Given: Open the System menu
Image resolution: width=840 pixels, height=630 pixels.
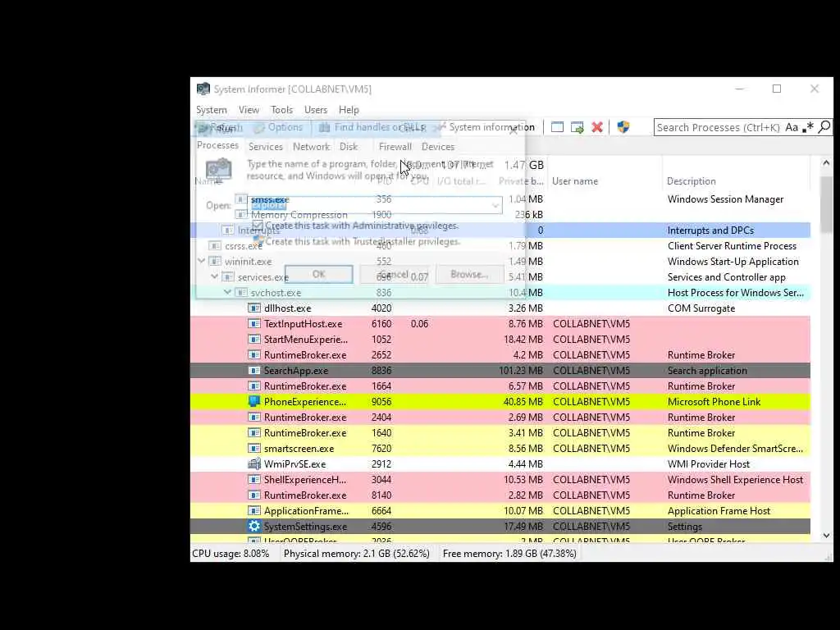Looking at the screenshot, I should point(211,110).
